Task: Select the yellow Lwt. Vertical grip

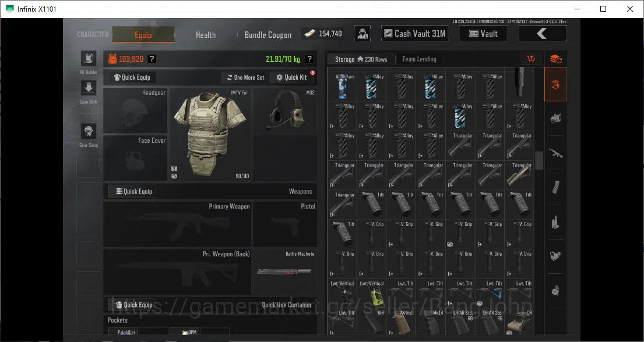Action: point(372,294)
